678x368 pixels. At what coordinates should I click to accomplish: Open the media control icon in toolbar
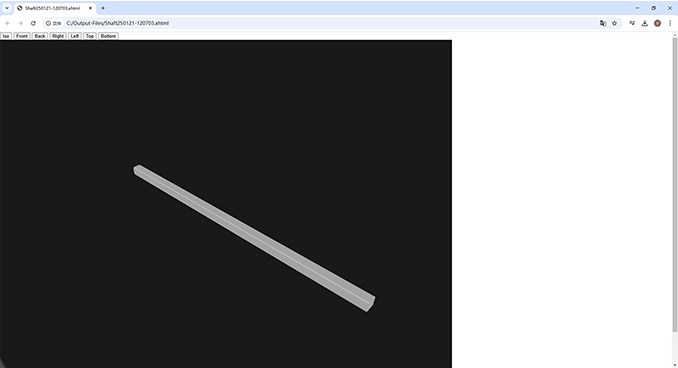point(632,23)
